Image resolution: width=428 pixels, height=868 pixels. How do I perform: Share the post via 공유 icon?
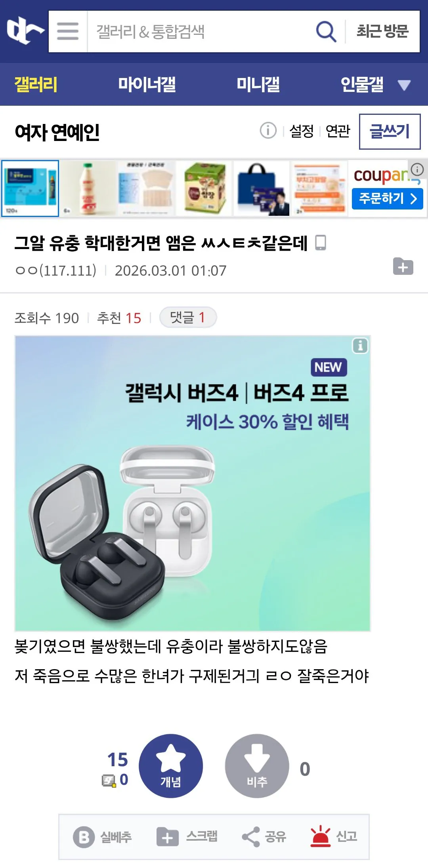tap(264, 836)
